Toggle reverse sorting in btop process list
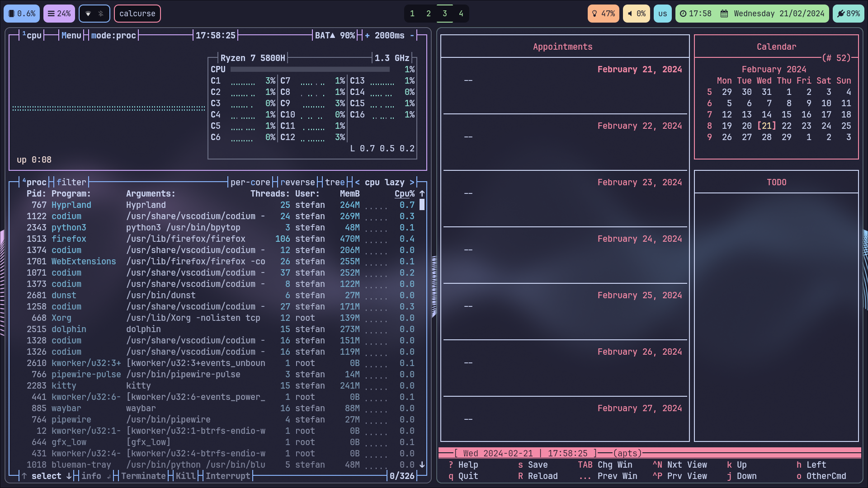Image resolution: width=868 pixels, height=488 pixels. tap(297, 182)
